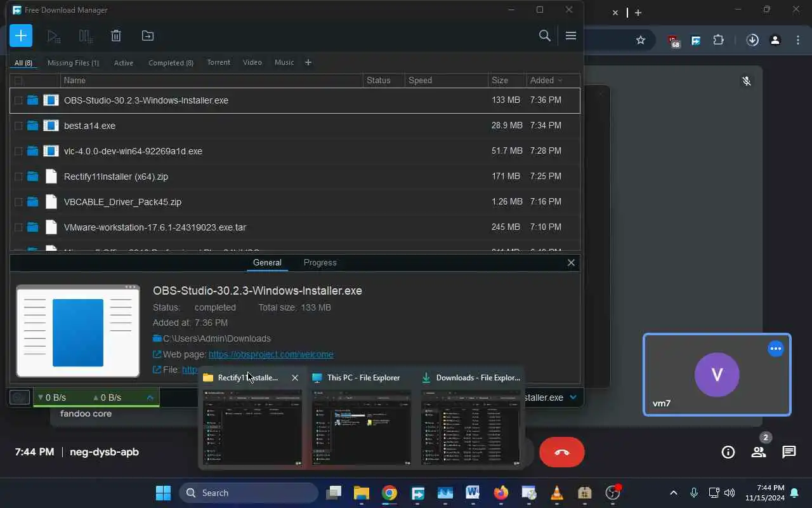Open Chrome downloads icon
The height and width of the screenshot is (508, 812).
pyautogui.click(x=752, y=40)
